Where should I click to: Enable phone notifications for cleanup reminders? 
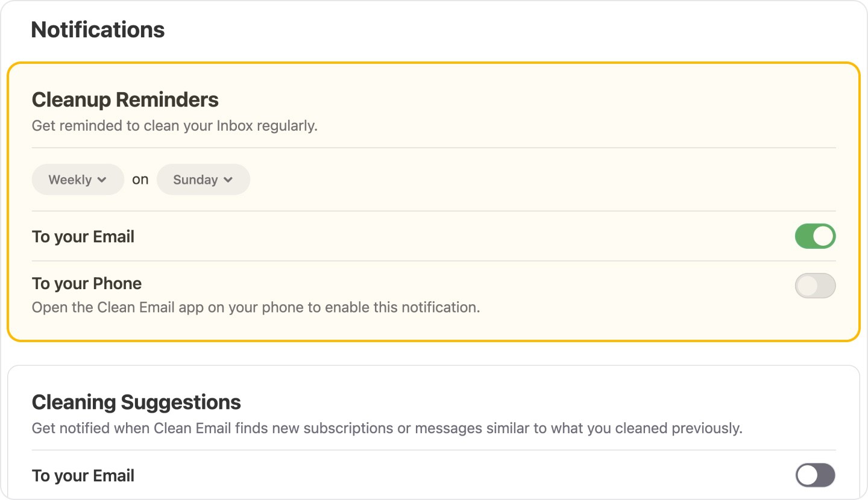click(x=815, y=286)
